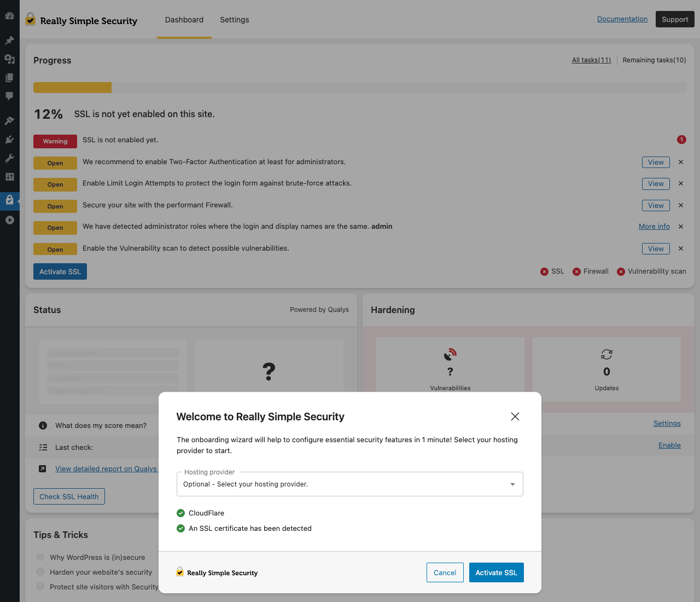Click the Vulnerabilities radar icon
This screenshot has width=700, height=602.
[450, 355]
